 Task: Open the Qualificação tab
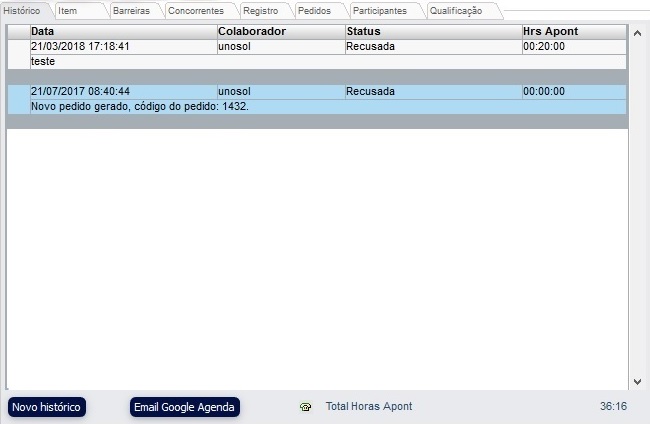pos(456,10)
